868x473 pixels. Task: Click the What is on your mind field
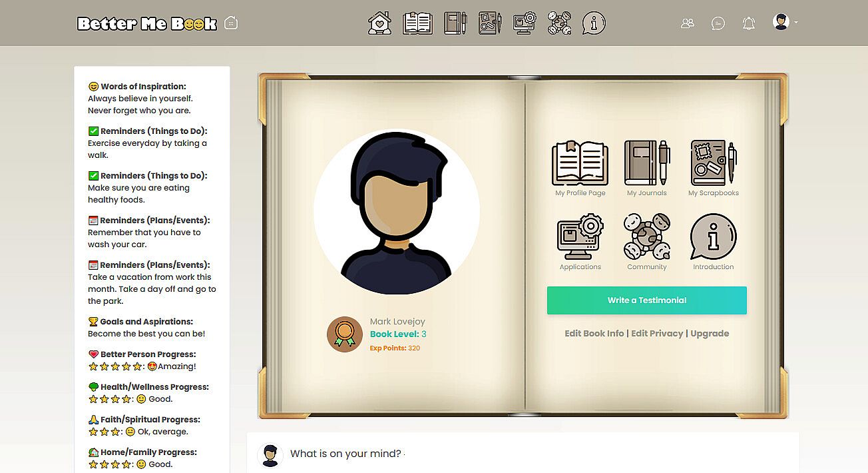[523, 454]
